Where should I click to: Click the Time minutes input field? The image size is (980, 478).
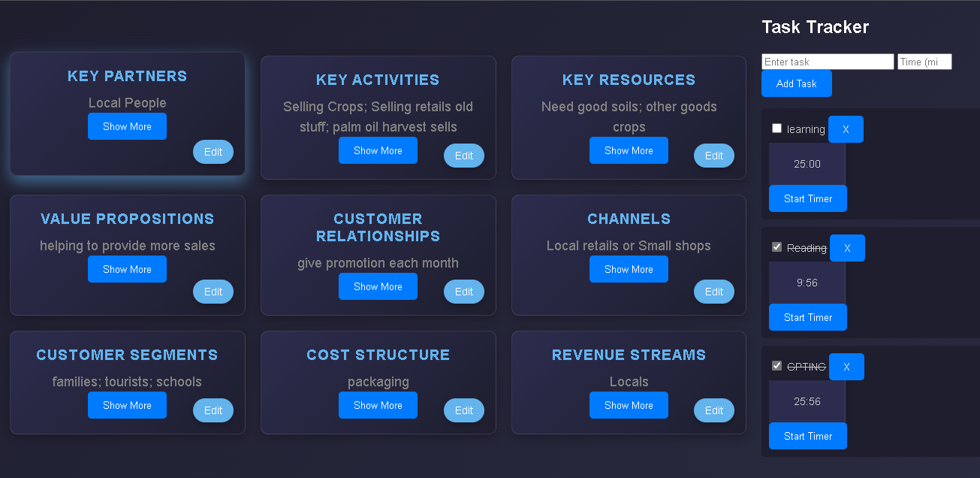click(x=924, y=62)
